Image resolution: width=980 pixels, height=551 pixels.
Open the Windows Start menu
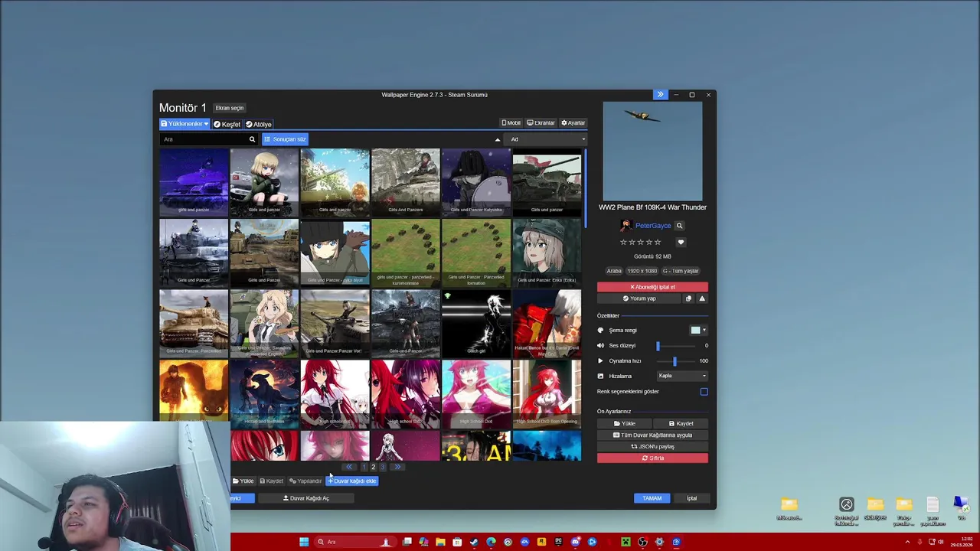click(304, 542)
